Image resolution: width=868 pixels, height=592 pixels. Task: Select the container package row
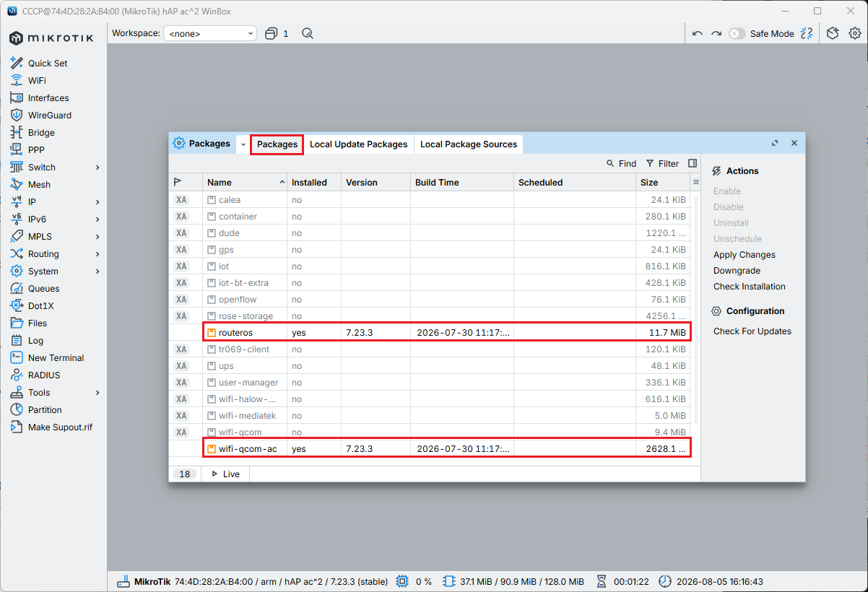430,217
